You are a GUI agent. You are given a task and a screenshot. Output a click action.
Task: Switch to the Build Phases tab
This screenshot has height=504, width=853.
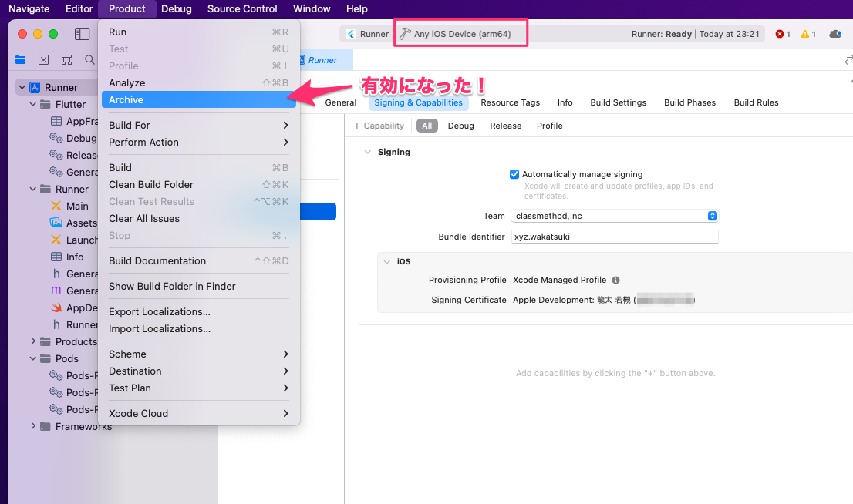point(689,102)
